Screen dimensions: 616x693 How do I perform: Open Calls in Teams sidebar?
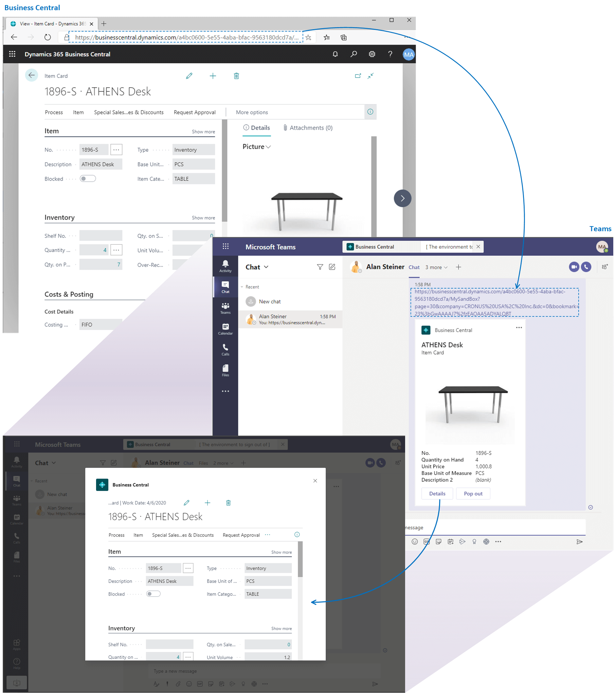(225, 350)
